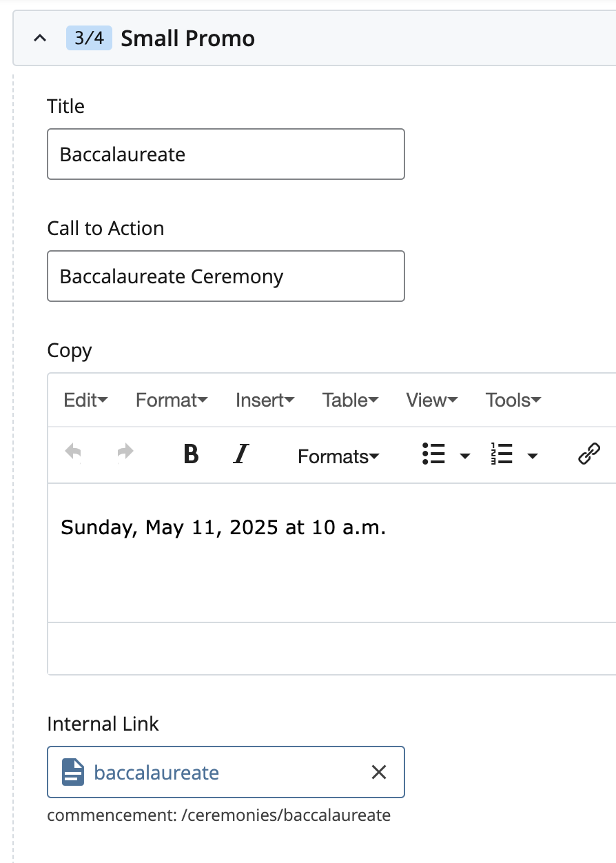This screenshot has height=863, width=616.
Task: Click the Call to Action input field
Action: pyautogui.click(x=226, y=276)
